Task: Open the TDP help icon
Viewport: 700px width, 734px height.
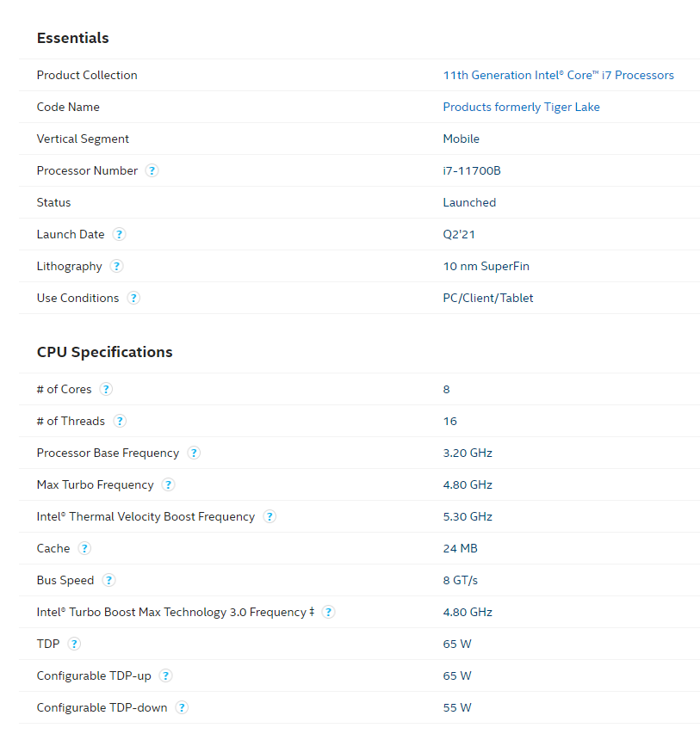Action: pos(74,644)
